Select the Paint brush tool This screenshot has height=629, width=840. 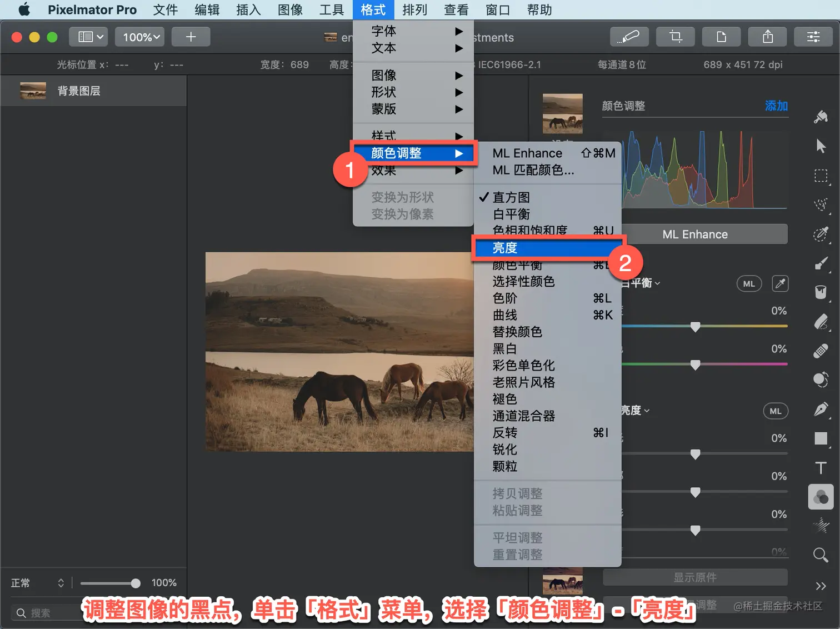coord(821,263)
